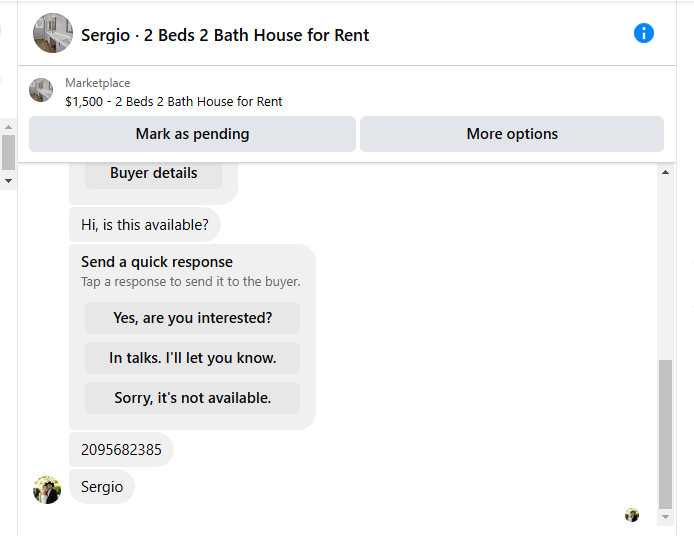The width and height of the screenshot is (694, 536).
Task: View the seen-receipt avatar at bottom right
Action: [x=632, y=515]
